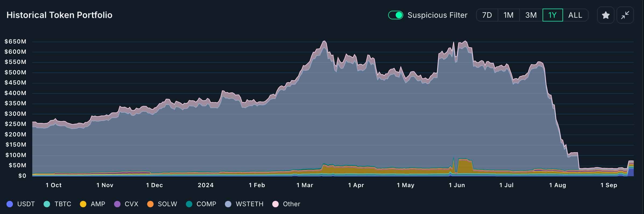Click the $100M y-axis label

(x=16, y=155)
